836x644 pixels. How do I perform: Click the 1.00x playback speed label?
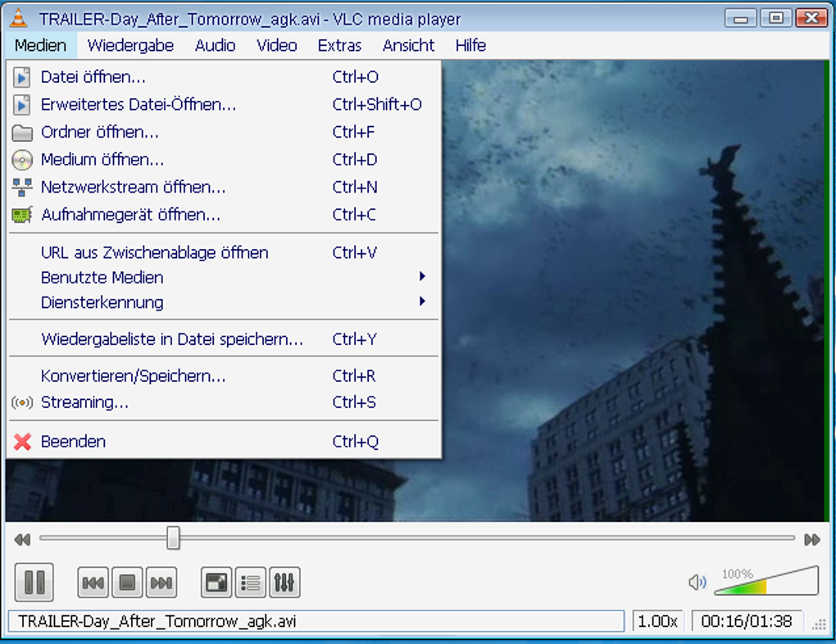pyautogui.click(x=657, y=622)
